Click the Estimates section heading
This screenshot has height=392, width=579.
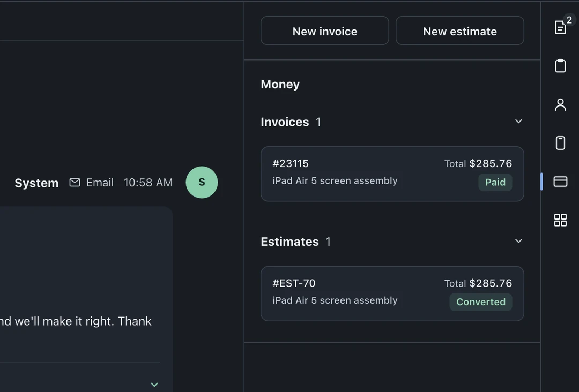tap(289, 242)
